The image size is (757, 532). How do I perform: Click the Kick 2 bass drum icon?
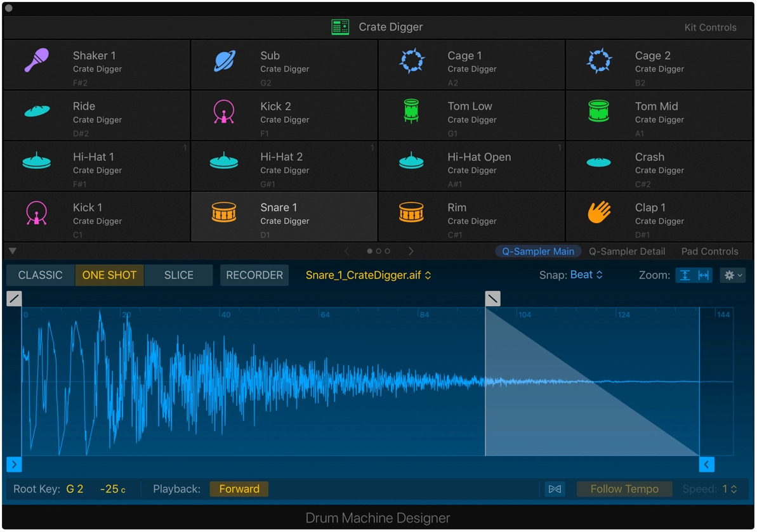[x=224, y=112]
